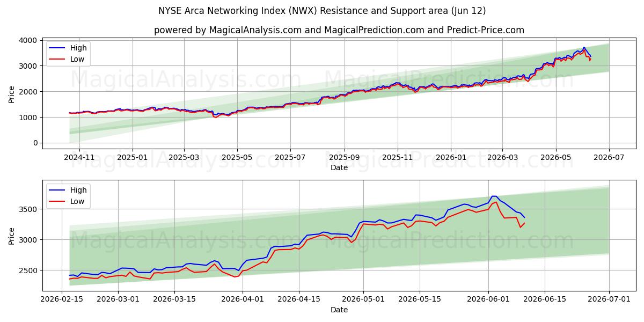644x322 pixels.
Task: Click the '2026-05' date tick label
Action: coord(555,158)
